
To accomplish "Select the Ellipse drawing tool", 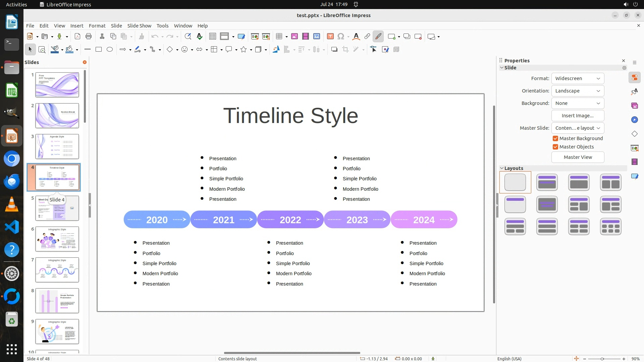I will 110,50.
